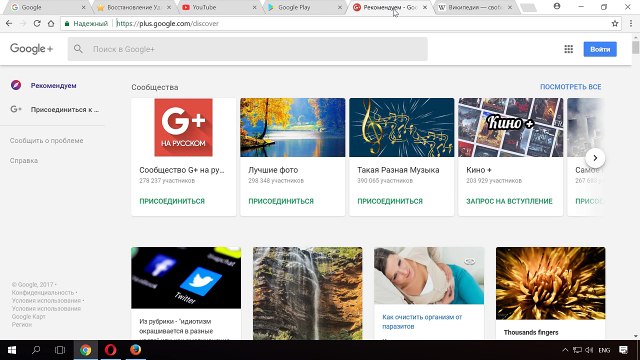Switch to the Google Play tab
The height and width of the screenshot is (360, 640).
(x=304, y=7)
